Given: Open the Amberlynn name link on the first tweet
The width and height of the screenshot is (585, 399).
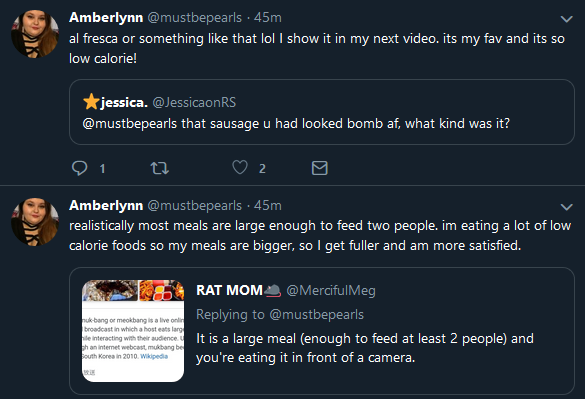Looking at the screenshot, I should tap(106, 18).
